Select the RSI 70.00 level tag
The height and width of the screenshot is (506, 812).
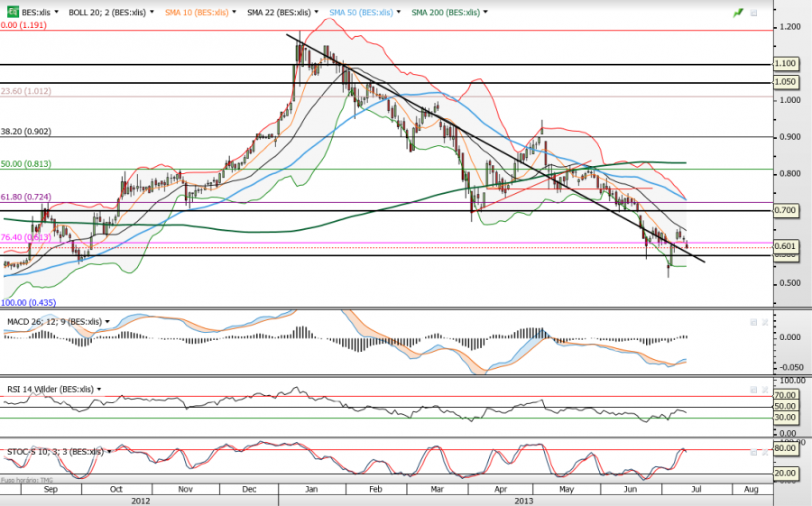[x=785, y=395]
